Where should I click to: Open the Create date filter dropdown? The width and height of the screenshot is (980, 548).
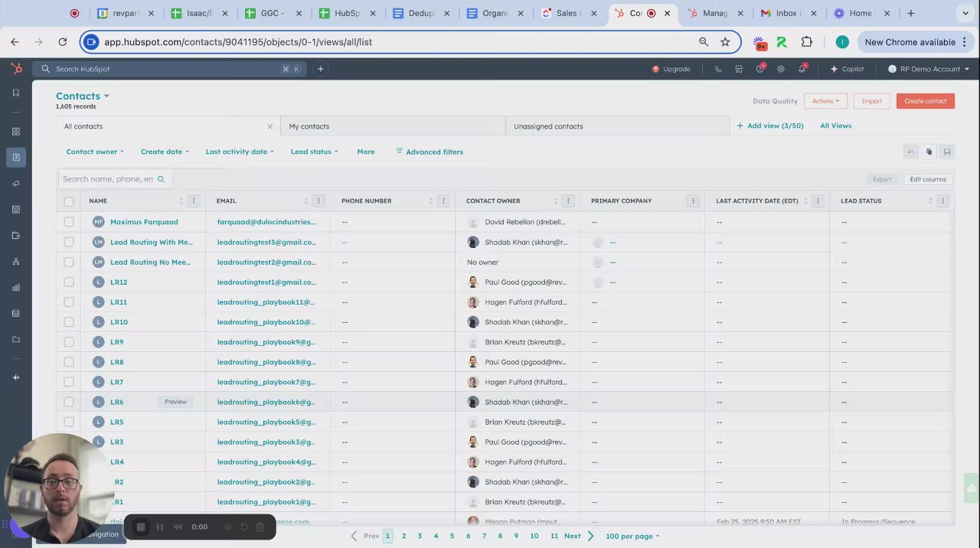pos(165,152)
